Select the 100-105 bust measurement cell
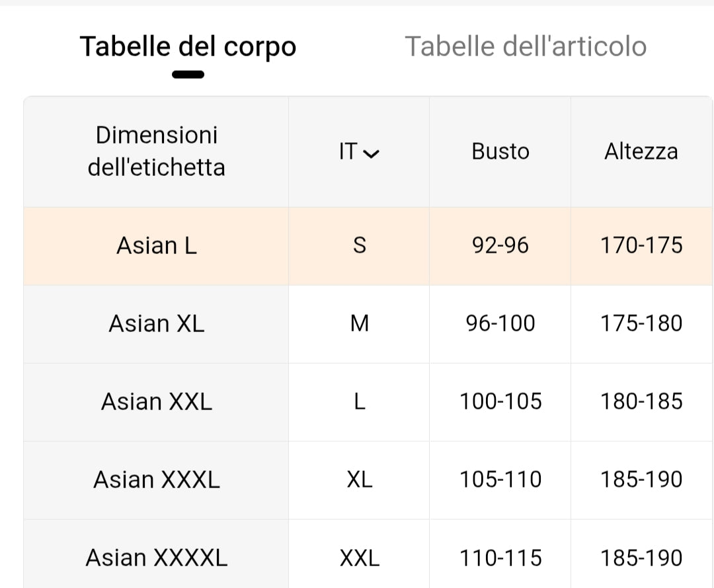The height and width of the screenshot is (588, 714). pyautogui.click(x=500, y=401)
